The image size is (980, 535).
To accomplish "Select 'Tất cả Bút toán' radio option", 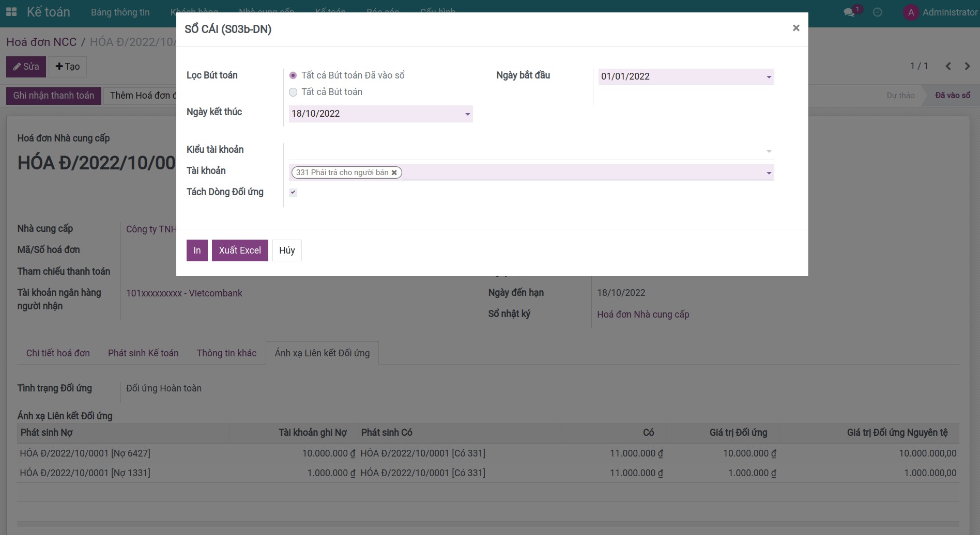I will click(293, 92).
